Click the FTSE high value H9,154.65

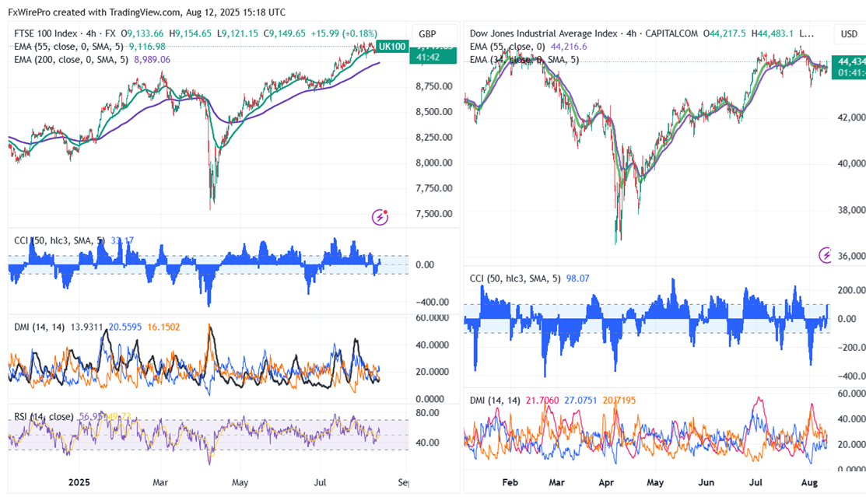190,33
